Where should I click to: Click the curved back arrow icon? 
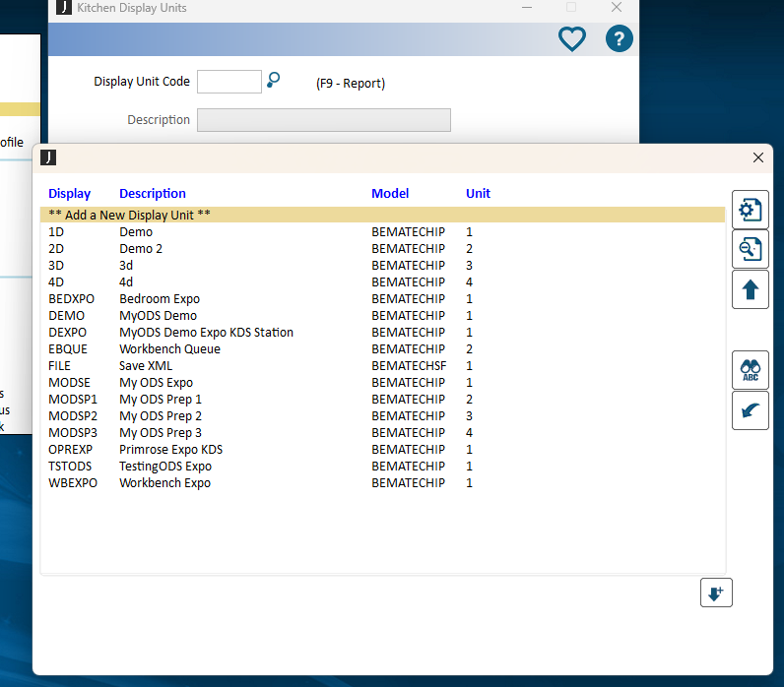tap(750, 410)
